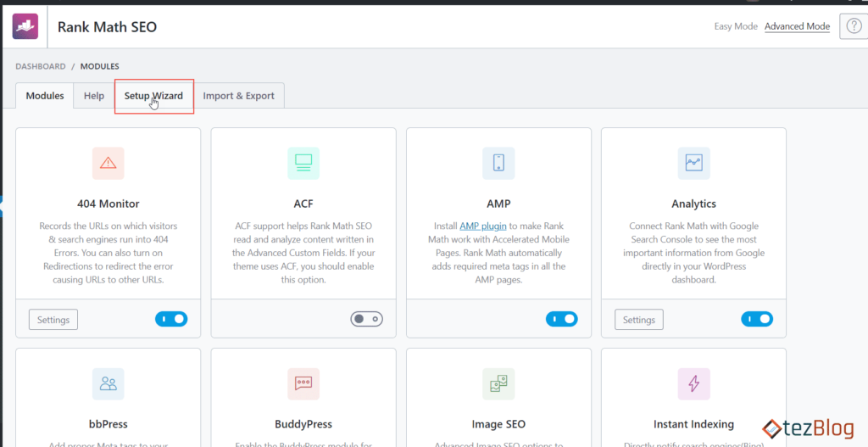The image size is (868, 447).
Task: Click the ACF module title
Action: tap(303, 204)
